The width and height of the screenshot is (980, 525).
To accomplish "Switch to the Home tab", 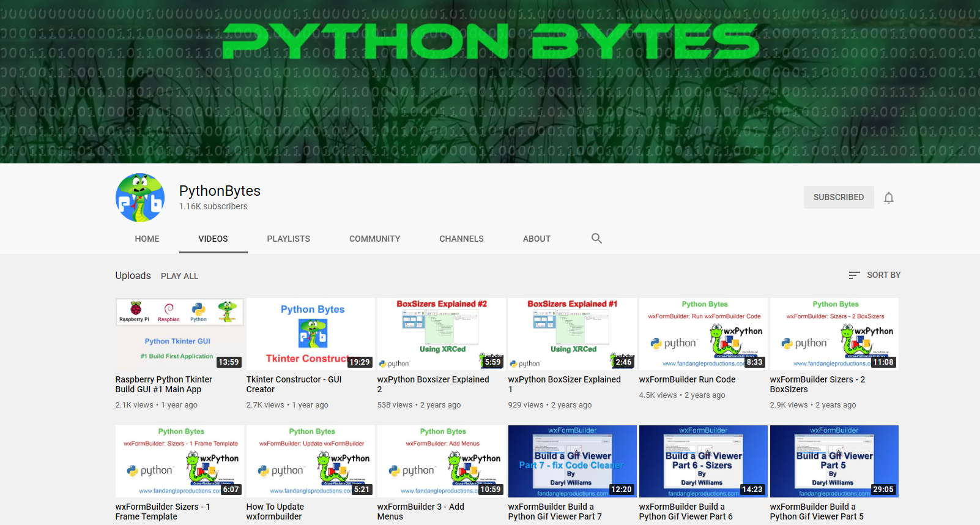I will tap(147, 239).
